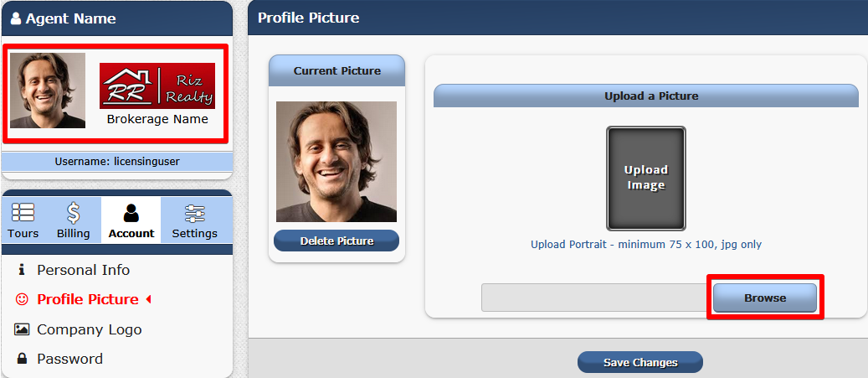The image size is (868, 378).
Task: Click the file path input field
Action: tap(596, 298)
